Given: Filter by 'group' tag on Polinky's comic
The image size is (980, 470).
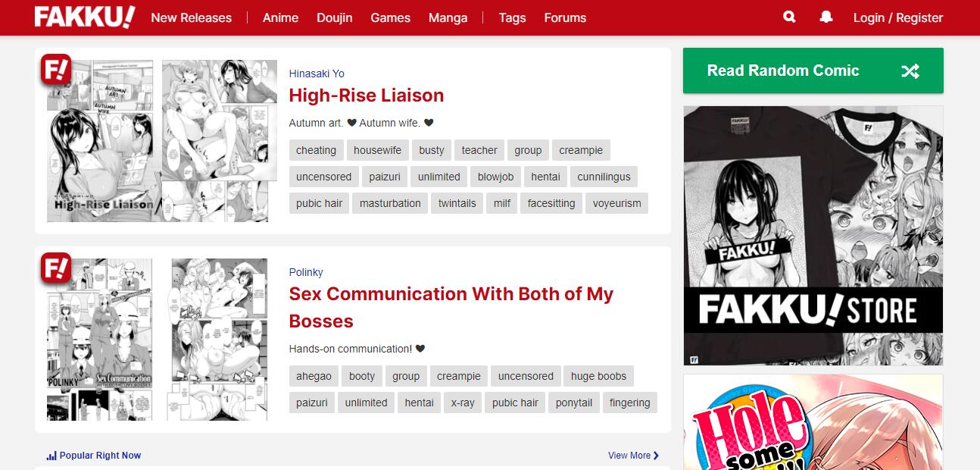Looking at the screenshot, I should (406, 376).
